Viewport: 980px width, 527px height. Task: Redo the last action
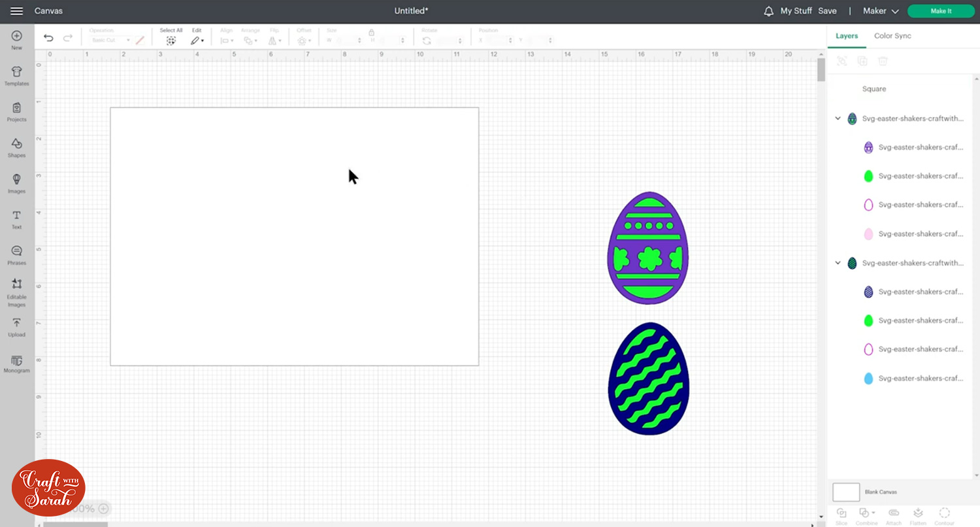point(67,38)
